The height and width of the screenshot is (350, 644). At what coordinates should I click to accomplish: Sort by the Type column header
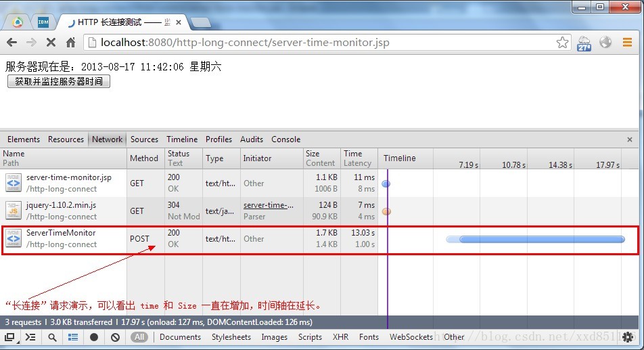pyautogui.click(x=221, y=158)
